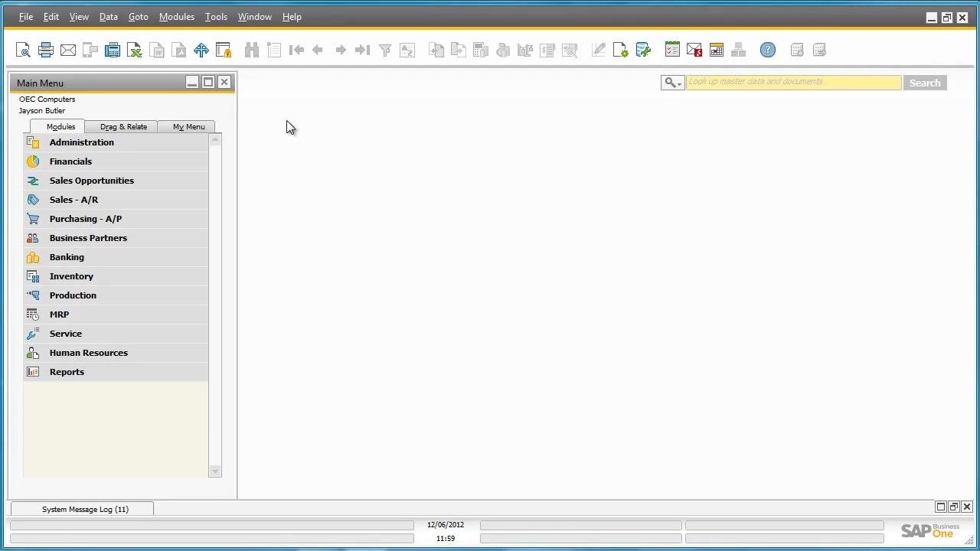Viewport: 980px width, 551px height.
Task: Jump to the Last Data Record icon
Action: pyautogui.click(x=363, y=51)
